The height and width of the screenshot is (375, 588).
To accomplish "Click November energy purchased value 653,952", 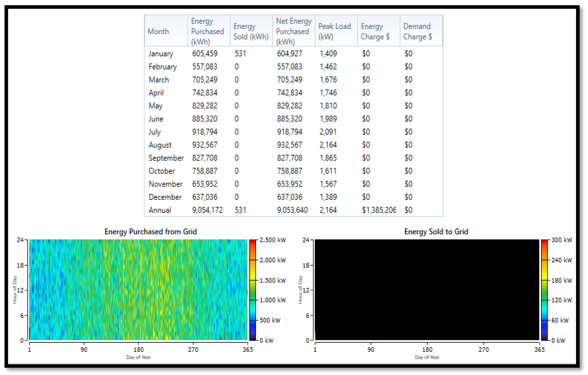I will click(x=205, y=184).
